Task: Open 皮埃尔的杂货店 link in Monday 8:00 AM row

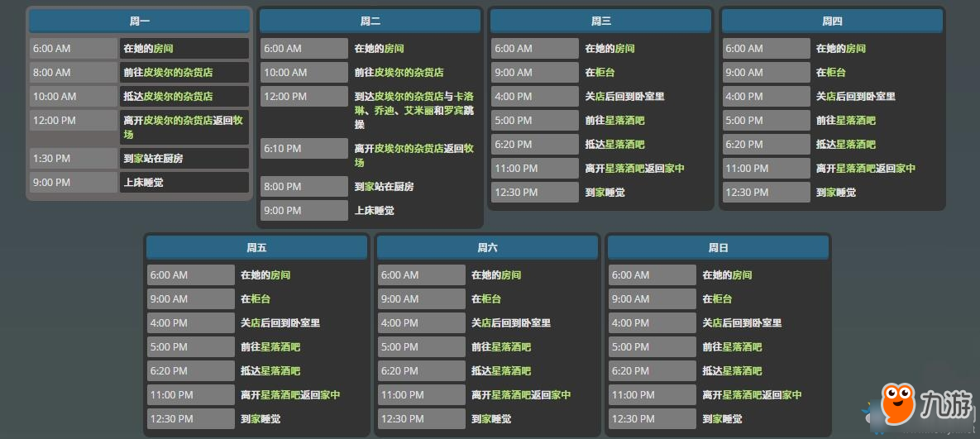Action: [x=178, y=72]
